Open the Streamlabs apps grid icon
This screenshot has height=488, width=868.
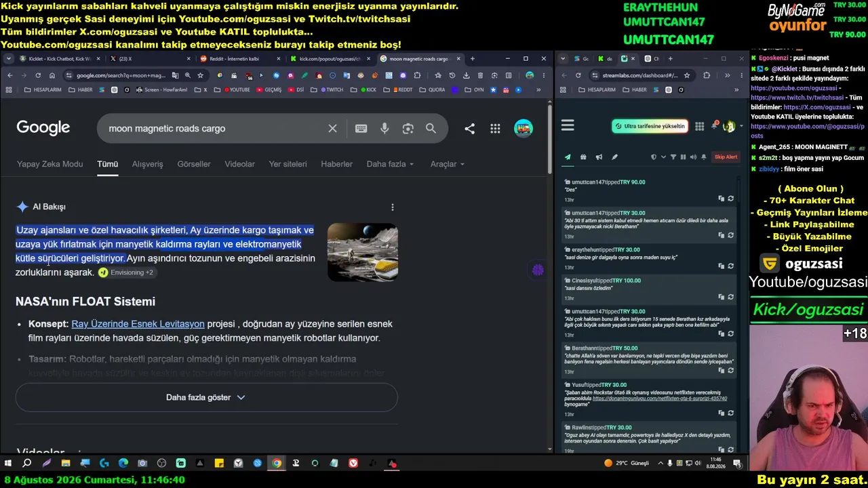[699, 126]
